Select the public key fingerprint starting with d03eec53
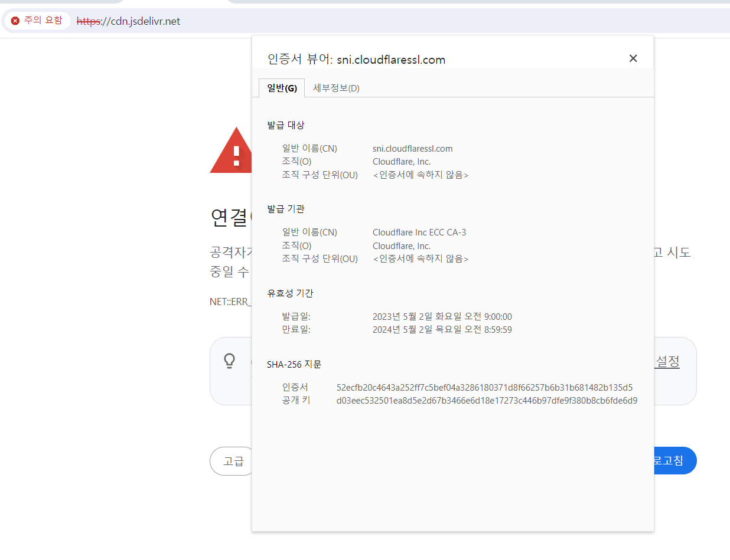 [487, 401]
